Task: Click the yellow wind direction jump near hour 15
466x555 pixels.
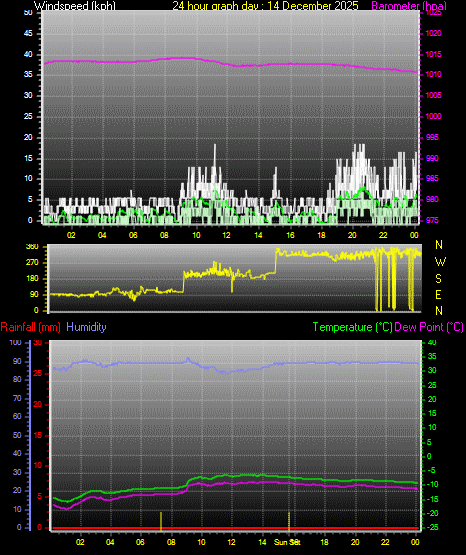Action: click(x=276, y=260)
